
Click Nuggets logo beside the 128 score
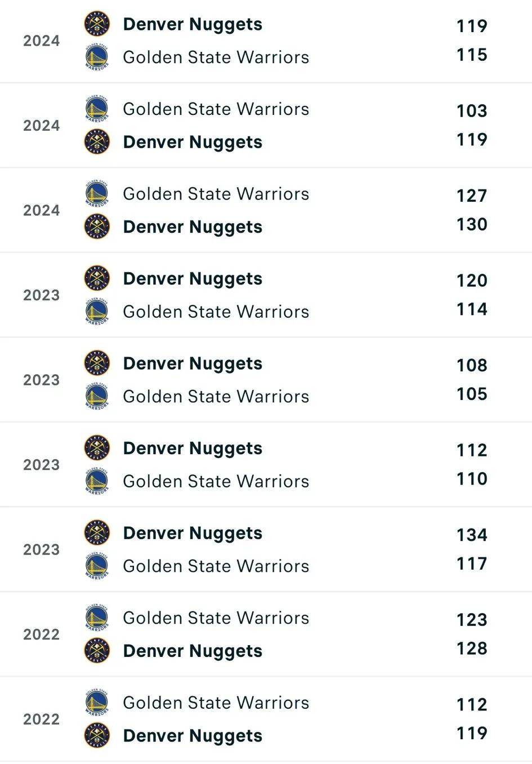pyautogui.click(x=97, y=651)
